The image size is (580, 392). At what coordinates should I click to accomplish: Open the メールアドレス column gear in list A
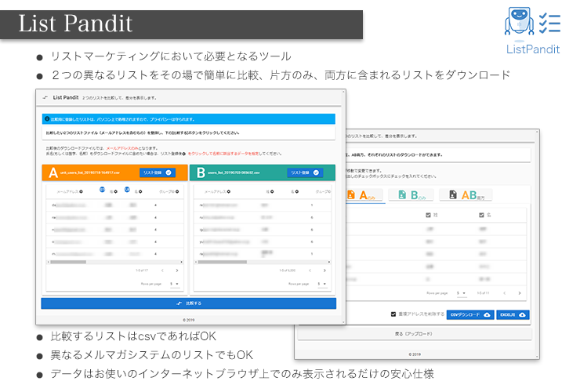[81, 192]
